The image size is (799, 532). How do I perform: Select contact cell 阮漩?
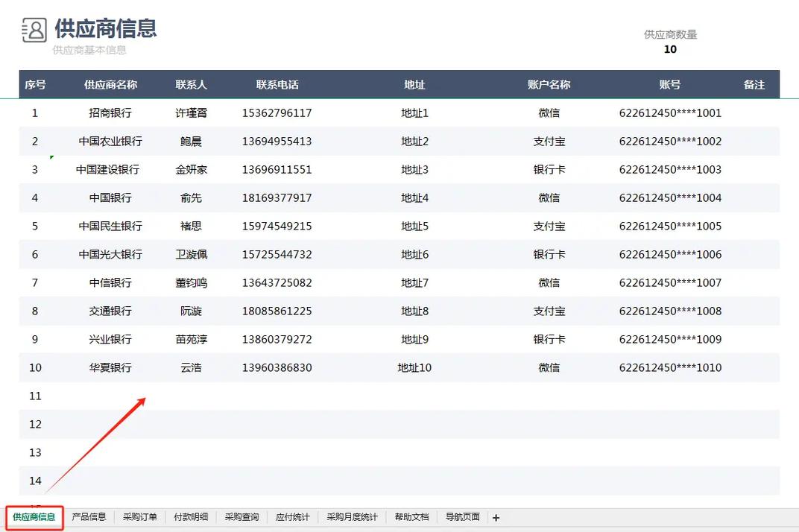pyautogui.click(x=191, y=311)
